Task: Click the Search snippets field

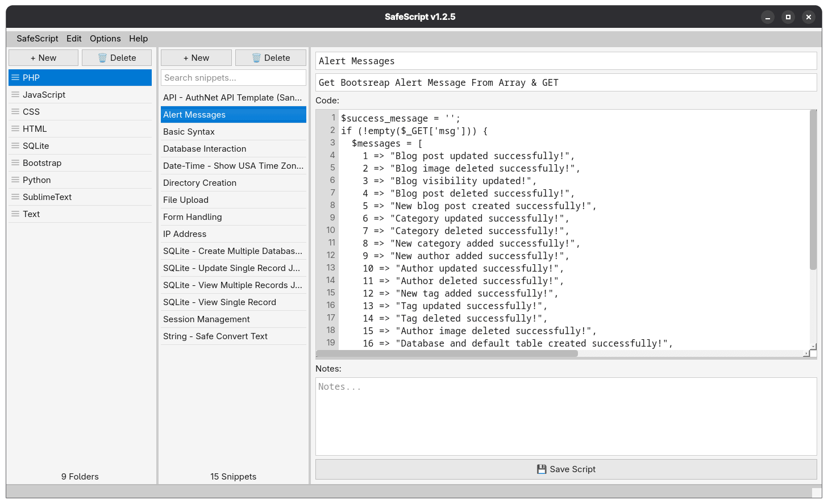Action: pos(233,77)
